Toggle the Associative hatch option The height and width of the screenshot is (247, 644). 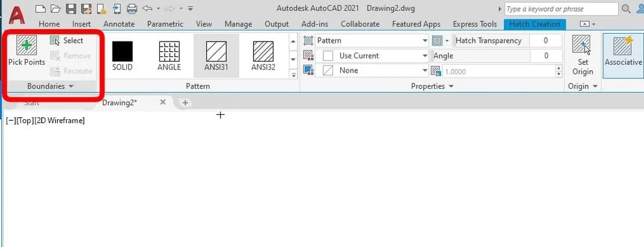(623, 46)
